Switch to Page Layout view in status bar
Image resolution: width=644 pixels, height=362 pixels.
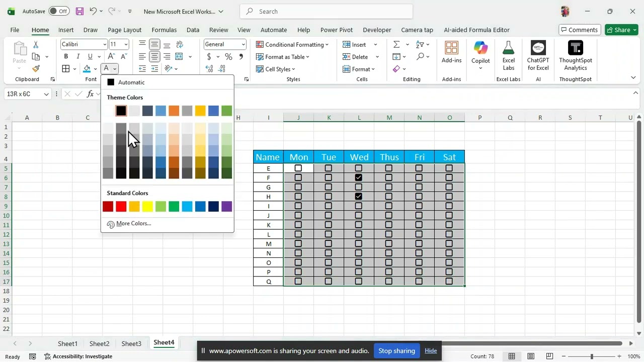531,356
